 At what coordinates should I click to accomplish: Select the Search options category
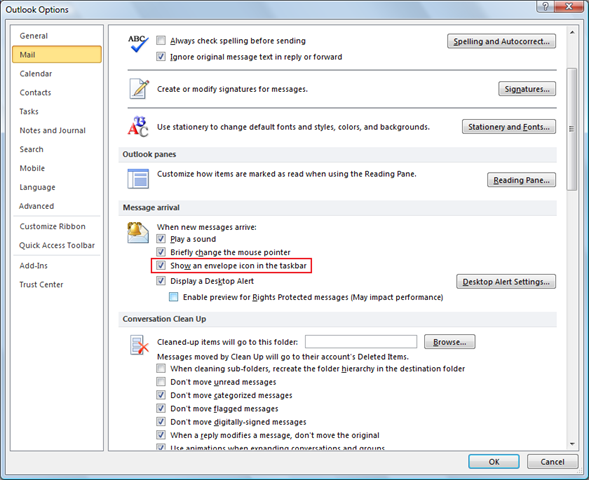click(57, 149)
